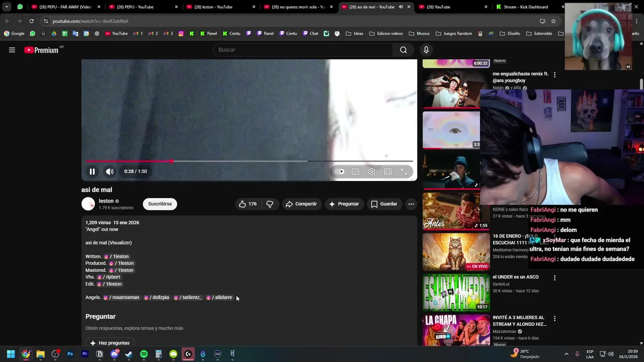Open the Instagram bookmark icon
This screenshot has height=362, width=644.
click(x=181, y=34)
